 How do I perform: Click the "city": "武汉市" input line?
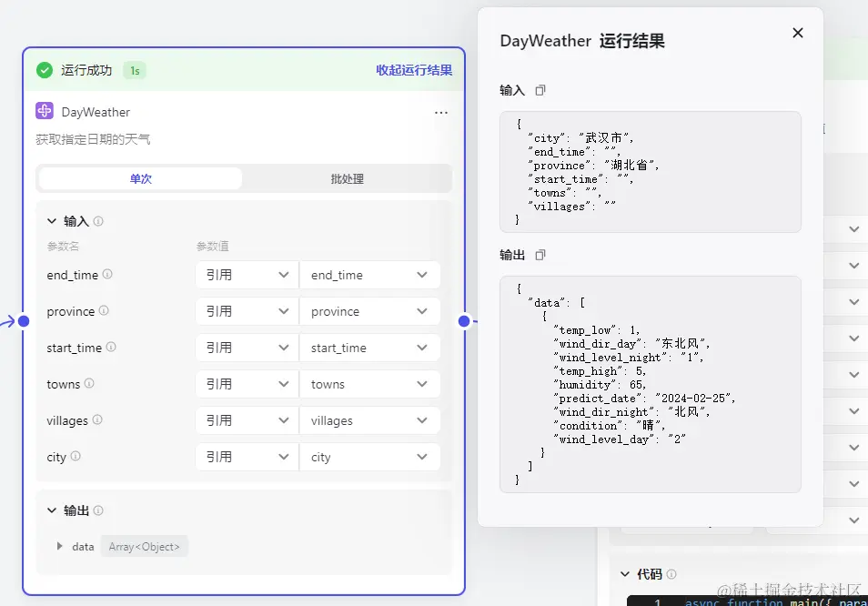pyautogui.click(x=580, y=137)
